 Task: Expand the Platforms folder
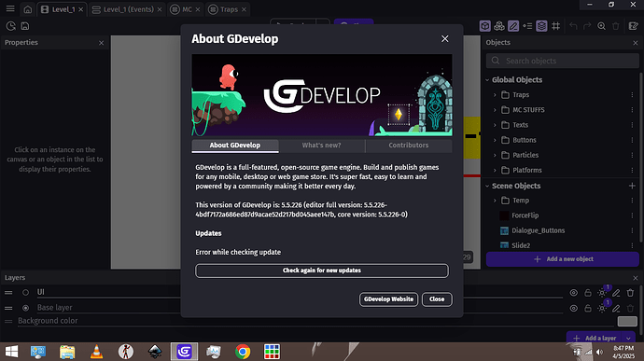coord(495,170)
